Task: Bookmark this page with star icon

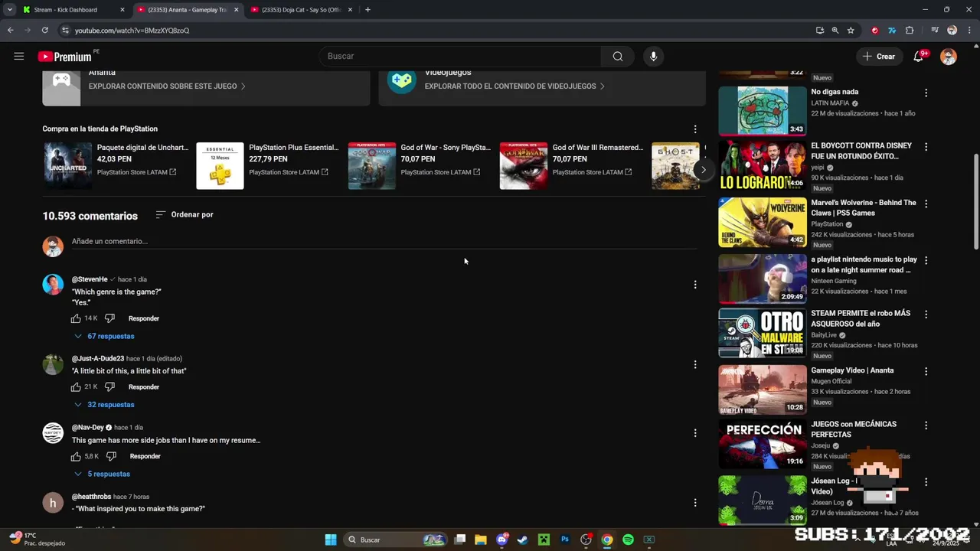Action: coord(851,31)
